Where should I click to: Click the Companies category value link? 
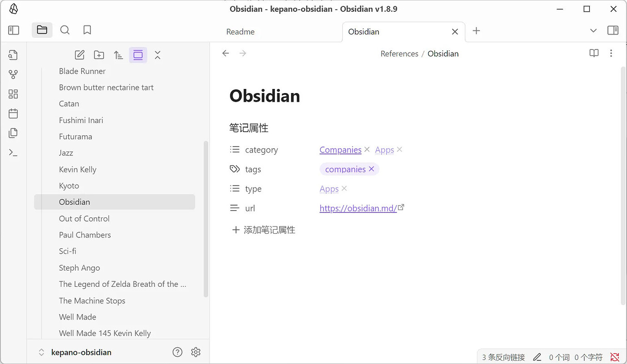pyautogui.click(x=340, y=149)
